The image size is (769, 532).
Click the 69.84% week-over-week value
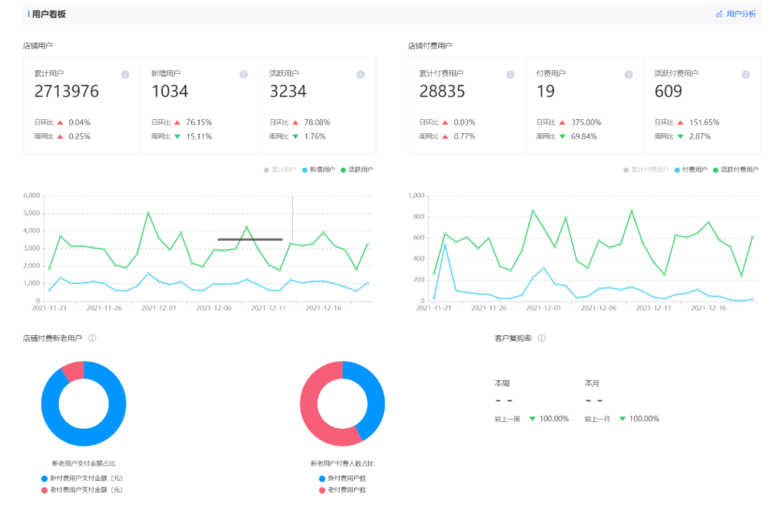click(584, 136)
